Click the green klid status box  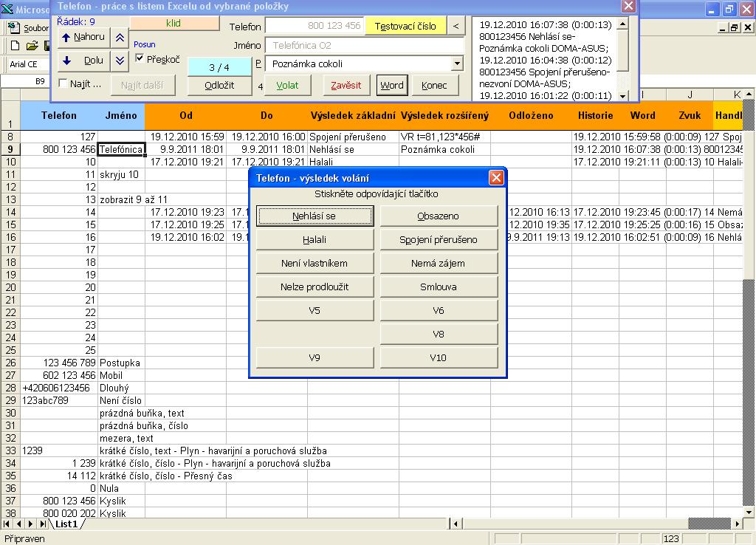174,23
